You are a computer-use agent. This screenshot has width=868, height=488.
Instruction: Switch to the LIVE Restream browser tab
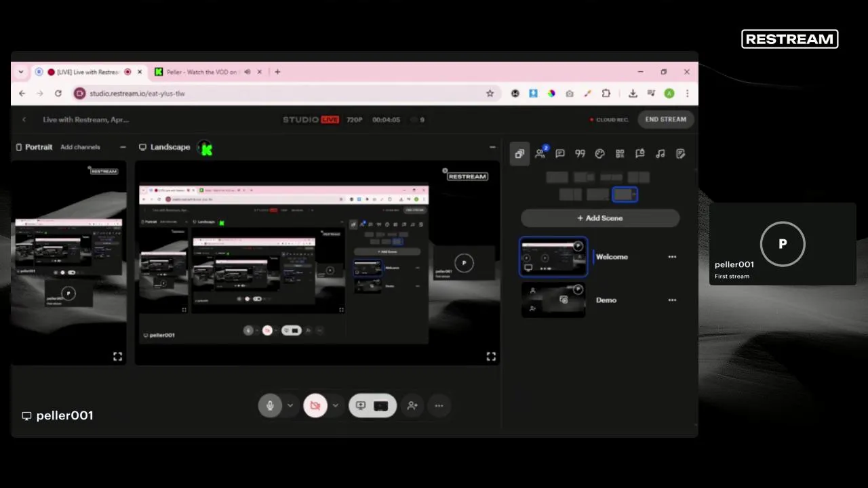pyautogui.click(x=88, y=72)
